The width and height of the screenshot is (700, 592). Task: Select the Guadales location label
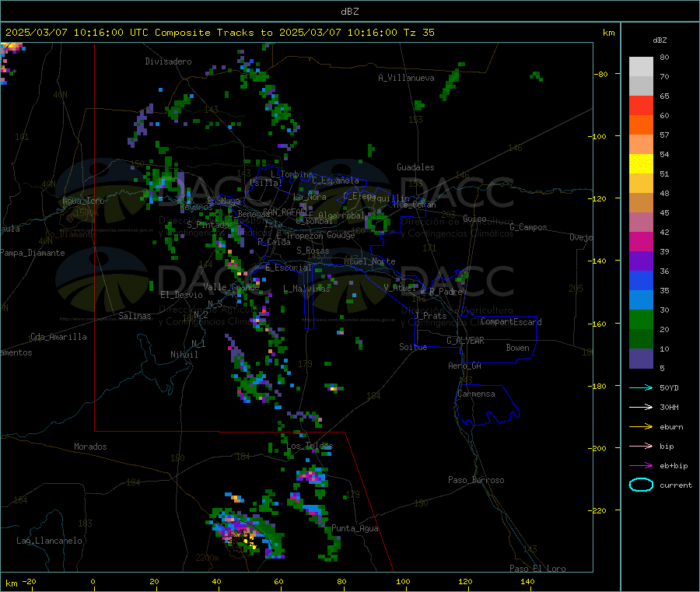[415, 167]
